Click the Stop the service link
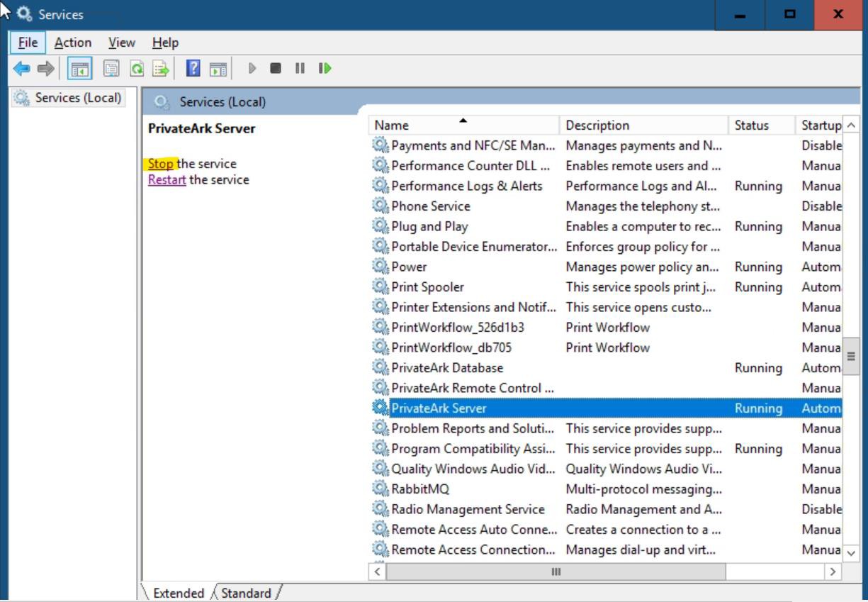Image resolution: width=868 pixels, height=602 pixels. [160, 164]
